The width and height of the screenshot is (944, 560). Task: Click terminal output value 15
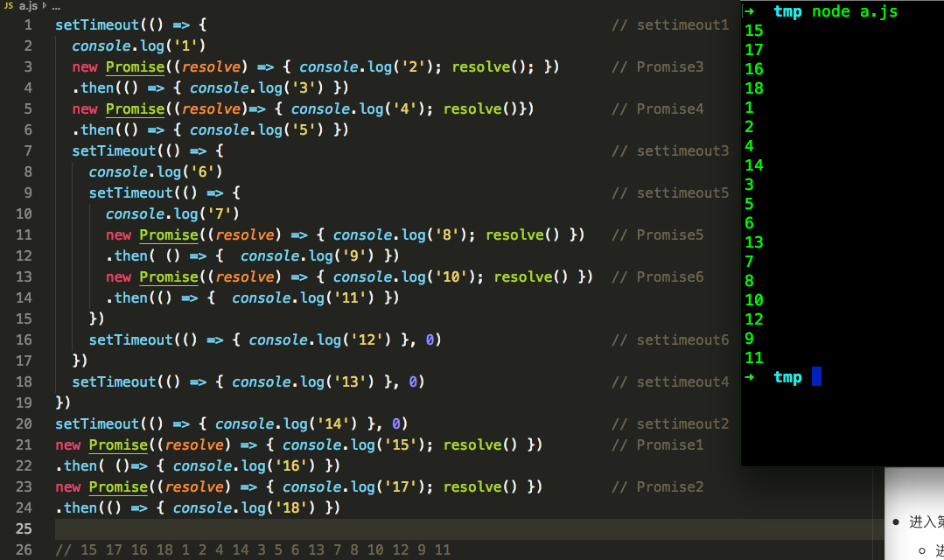click(x=753, y=31)
